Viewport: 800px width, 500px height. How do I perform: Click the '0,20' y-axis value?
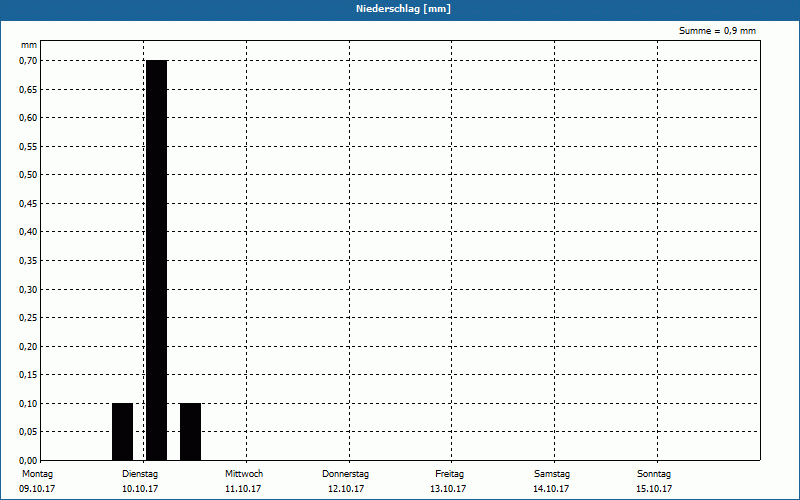point(28,346)
